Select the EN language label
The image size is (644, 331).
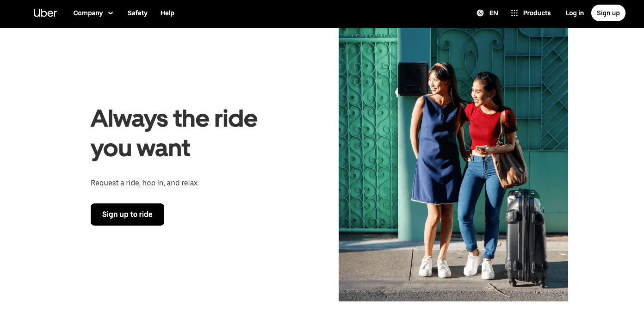click(x=494, y=13)
